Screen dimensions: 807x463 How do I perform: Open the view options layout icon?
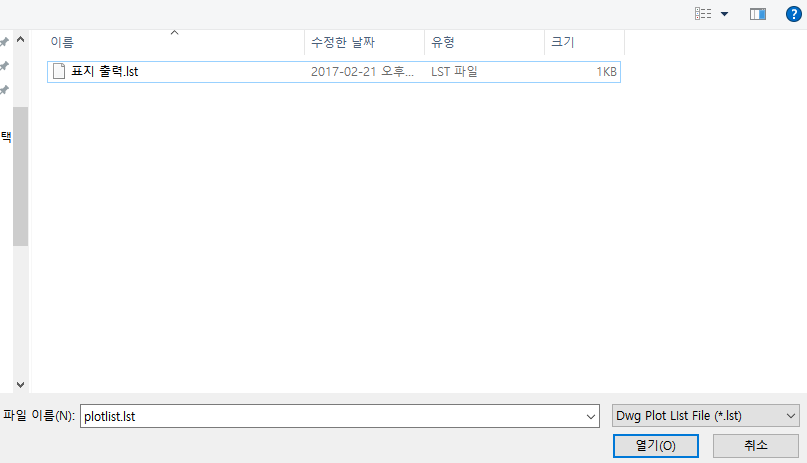coord(703,13)
